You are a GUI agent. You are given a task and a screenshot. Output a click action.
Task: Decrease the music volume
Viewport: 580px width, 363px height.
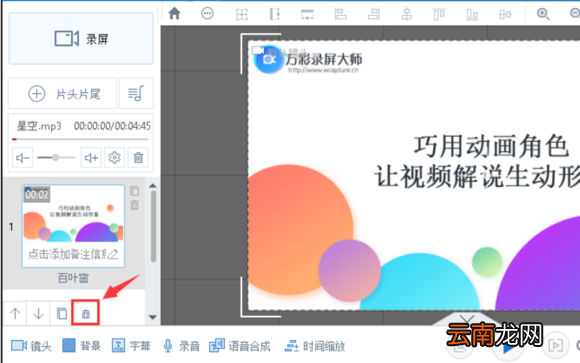(x=22, y=158)
